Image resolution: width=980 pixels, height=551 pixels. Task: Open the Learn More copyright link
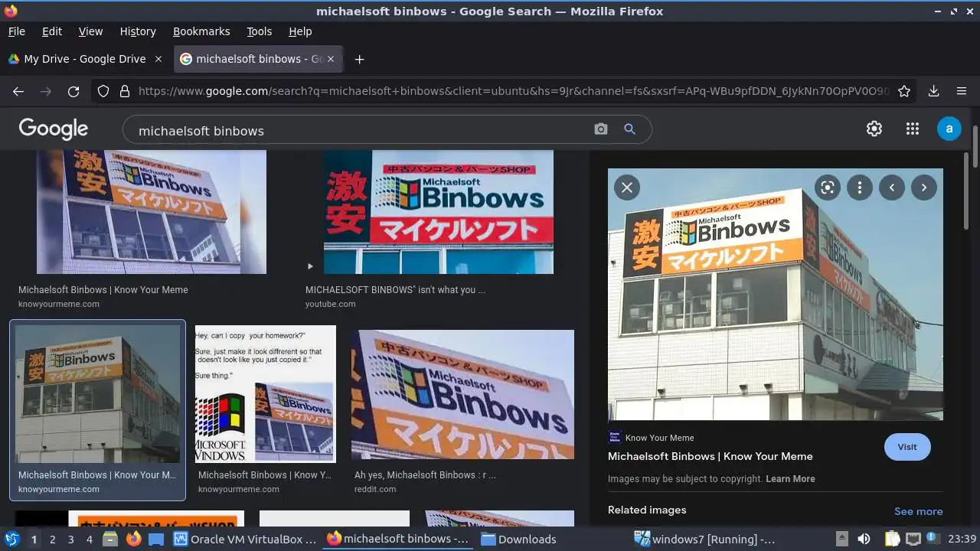click(790, 479)
